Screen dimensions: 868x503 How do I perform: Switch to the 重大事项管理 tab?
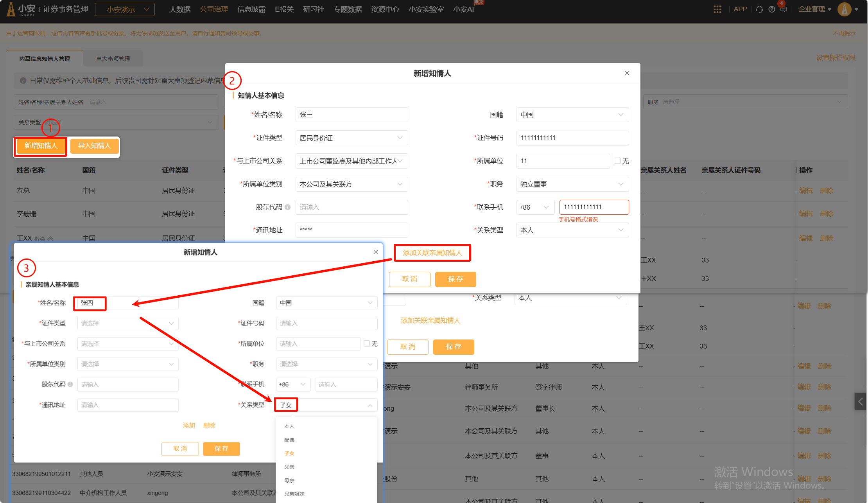click(113, 59)
